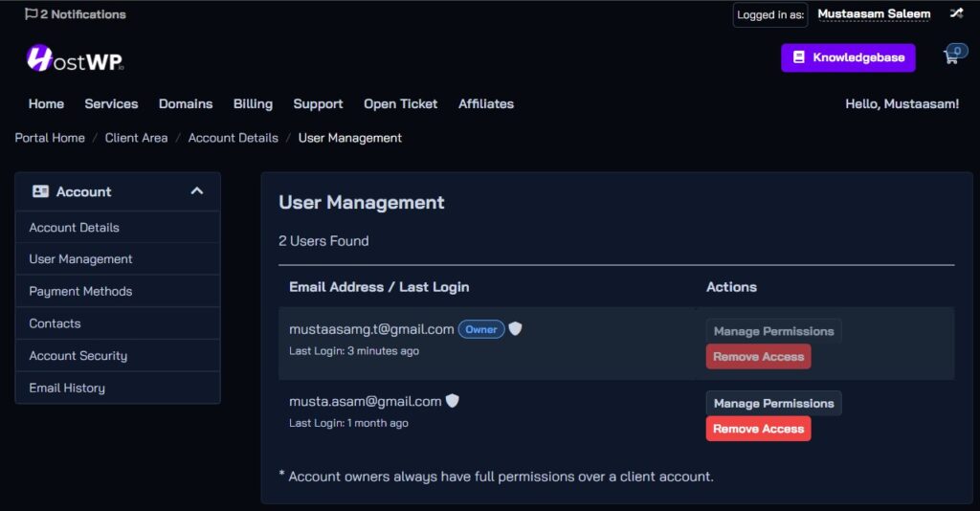Open the Hello, Mustaasam! account menu

(x=902, y=103)
